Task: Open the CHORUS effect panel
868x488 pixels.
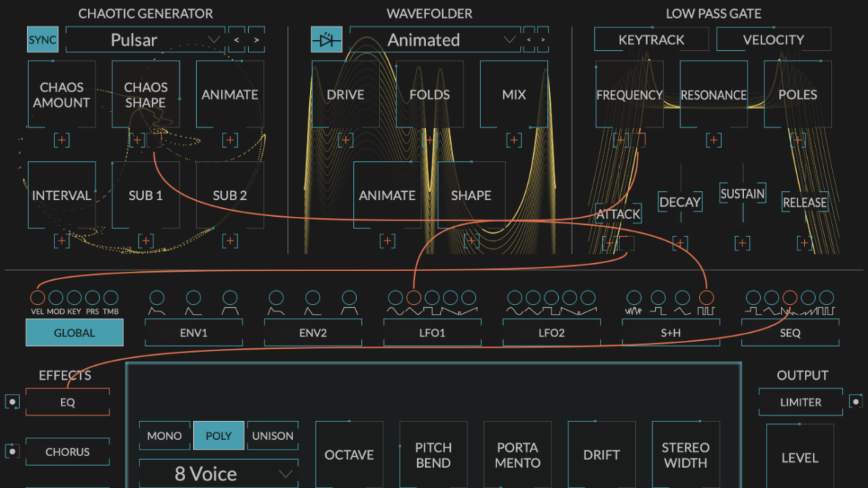Action: 68,452
